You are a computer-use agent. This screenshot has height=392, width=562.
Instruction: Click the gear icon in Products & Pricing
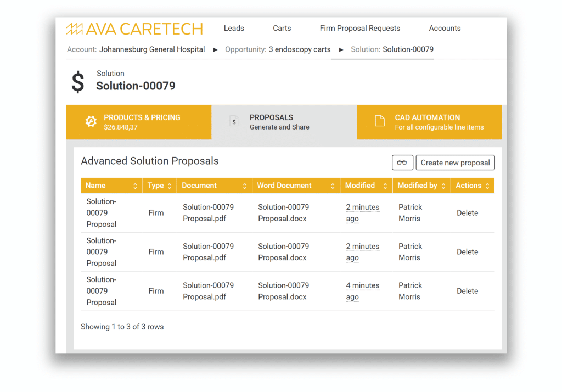(91, 121)
